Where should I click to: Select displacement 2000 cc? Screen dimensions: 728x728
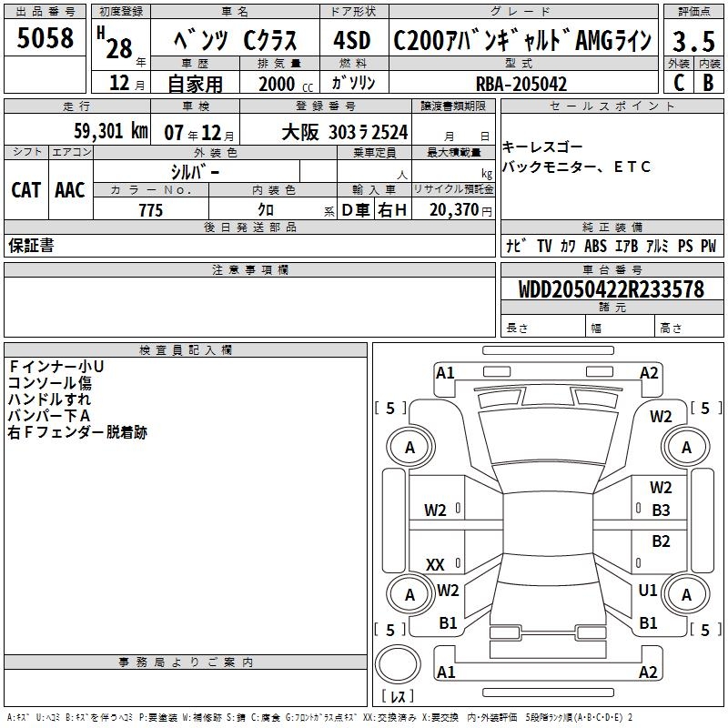tap(285, 84)
